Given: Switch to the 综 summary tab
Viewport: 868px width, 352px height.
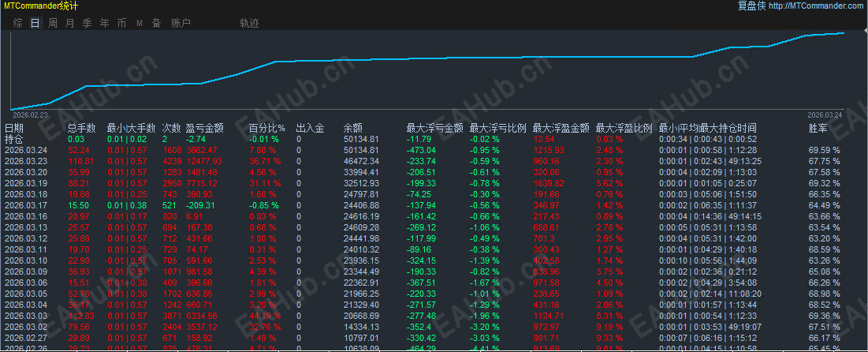Looking at the screenshot, I should (x=17, y=23).
